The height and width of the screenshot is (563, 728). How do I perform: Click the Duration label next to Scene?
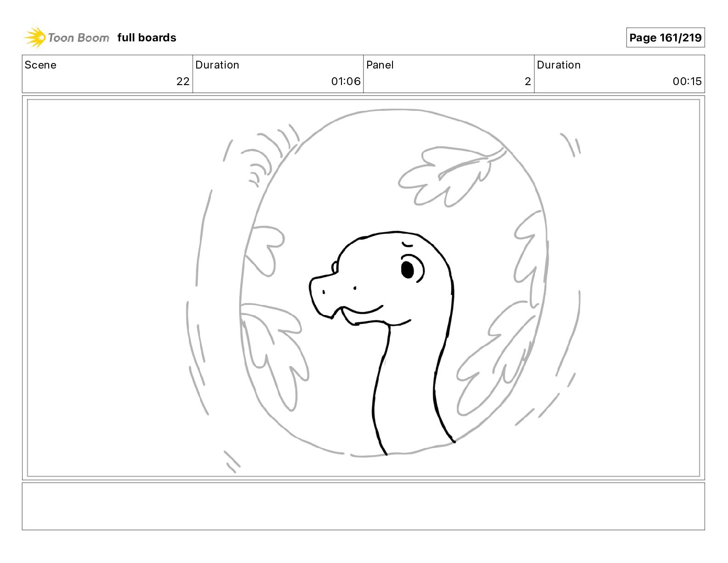coord(217,65)
